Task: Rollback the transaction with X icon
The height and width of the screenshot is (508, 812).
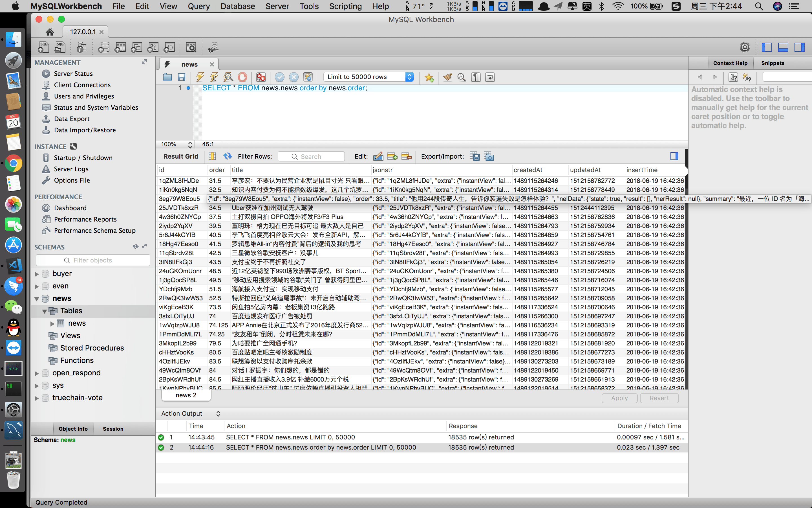Action: pyautogui.click(x=294, y=77)
